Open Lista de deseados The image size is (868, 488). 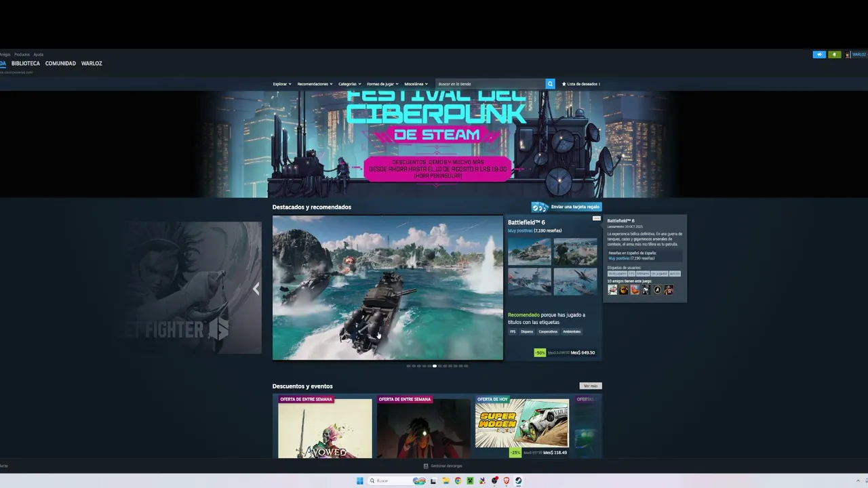tap(581, 84)
